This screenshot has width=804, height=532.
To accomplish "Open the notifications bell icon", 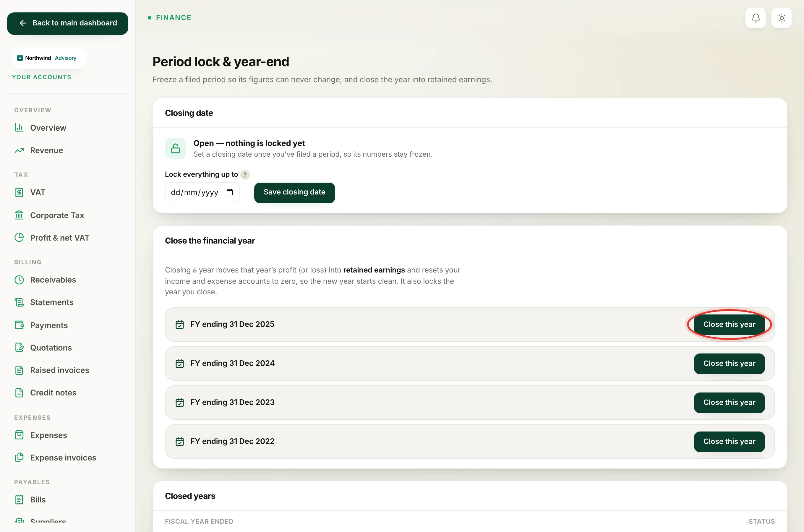I will [755, 18].
